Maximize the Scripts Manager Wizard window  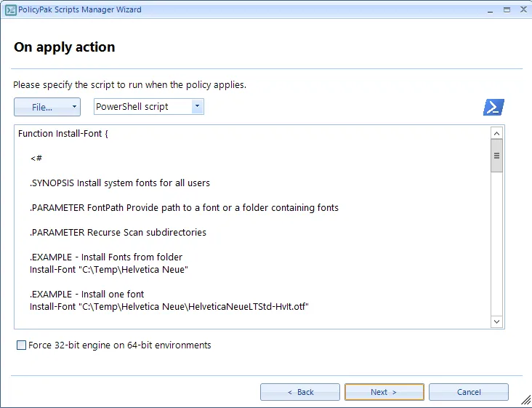(506, 9)
